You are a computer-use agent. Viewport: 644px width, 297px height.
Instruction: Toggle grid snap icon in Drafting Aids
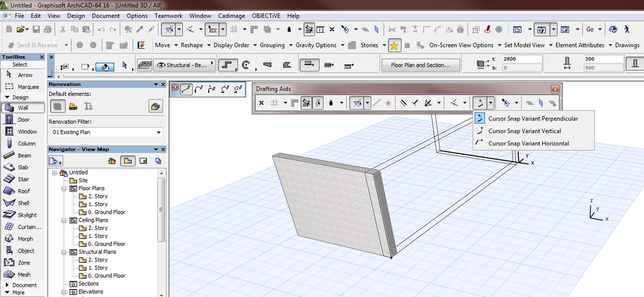click(x=274, y=102)
